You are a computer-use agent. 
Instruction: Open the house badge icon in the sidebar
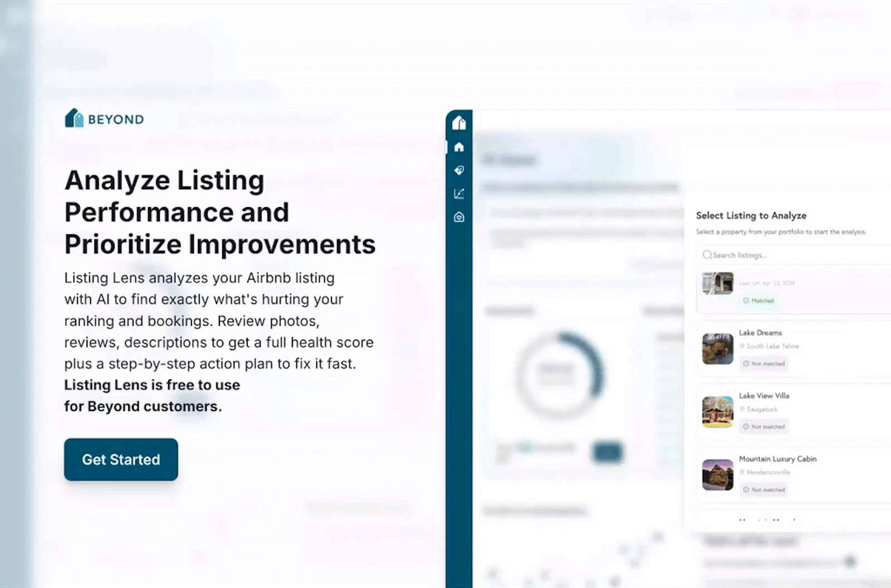pyautogui.click(x=459, y=217)
